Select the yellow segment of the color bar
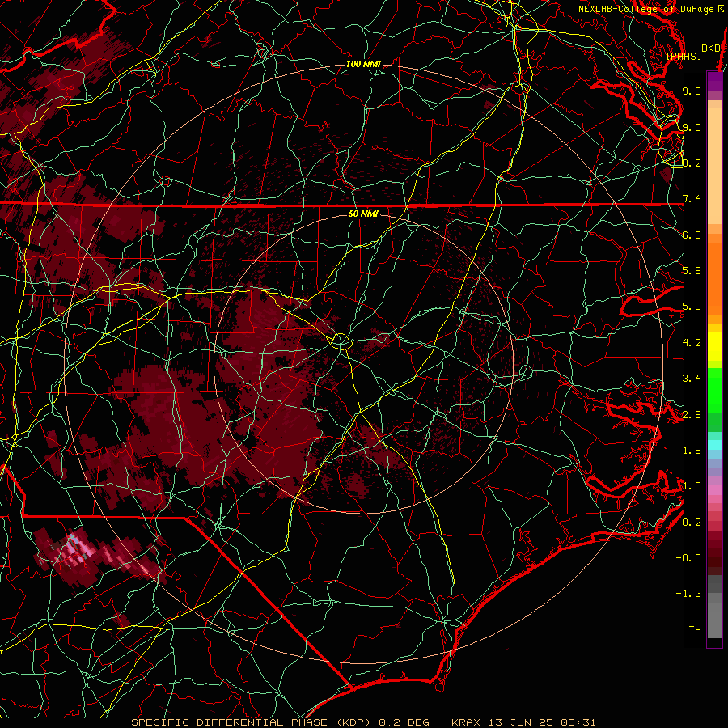The image size is (728, 728). [x=714, y=346]
